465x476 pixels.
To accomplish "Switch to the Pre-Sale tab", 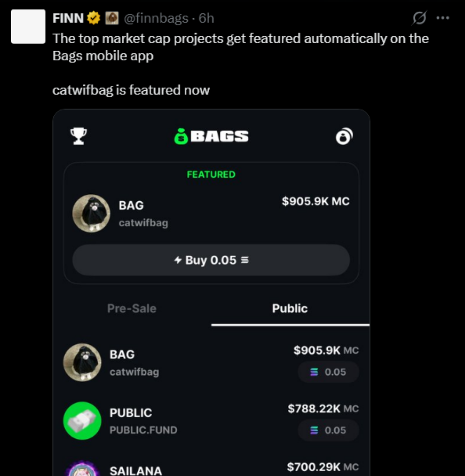I will 132,309.
